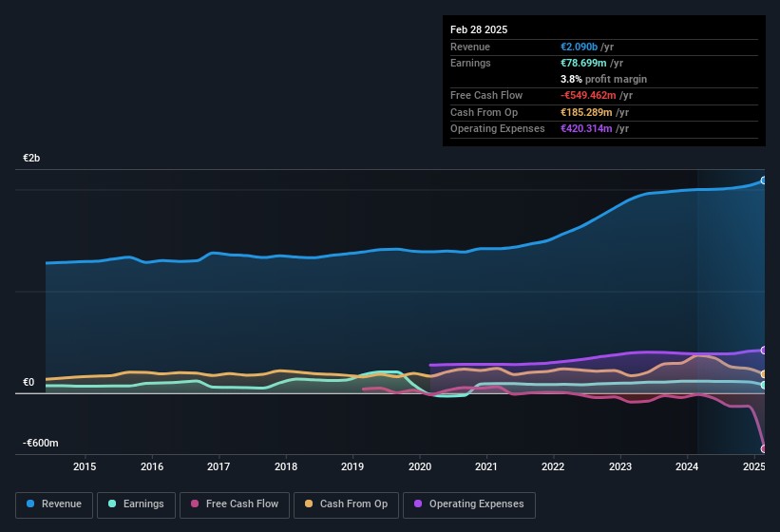Click the pink Free Cash Flow endpoint marker
Image resolution: width=780 pixels, height=532 pixels.
[x=764, y=448]
